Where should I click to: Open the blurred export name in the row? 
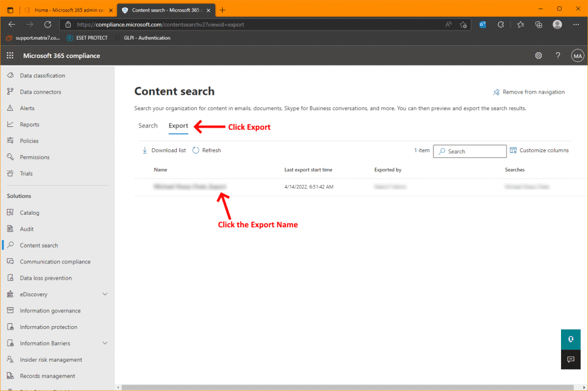[190, 187]
